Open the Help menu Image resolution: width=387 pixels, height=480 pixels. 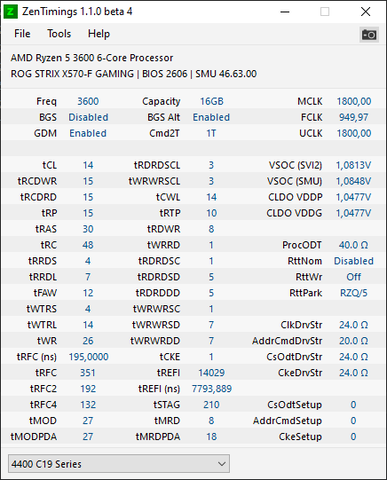(x=99, y=34)
